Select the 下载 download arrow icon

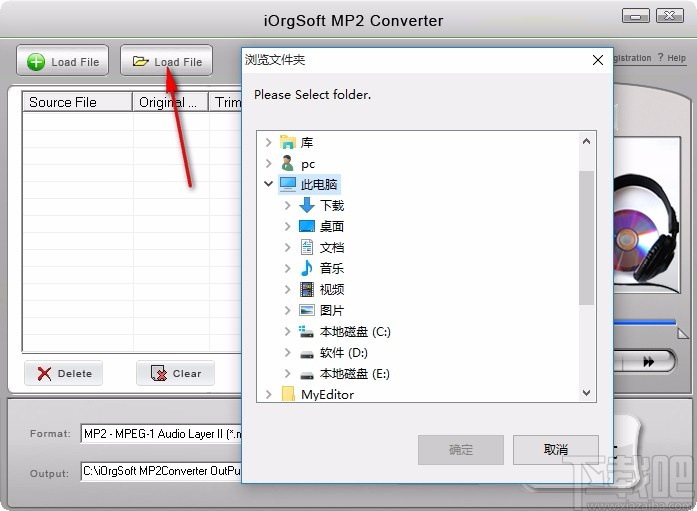(x=307, y=205)
